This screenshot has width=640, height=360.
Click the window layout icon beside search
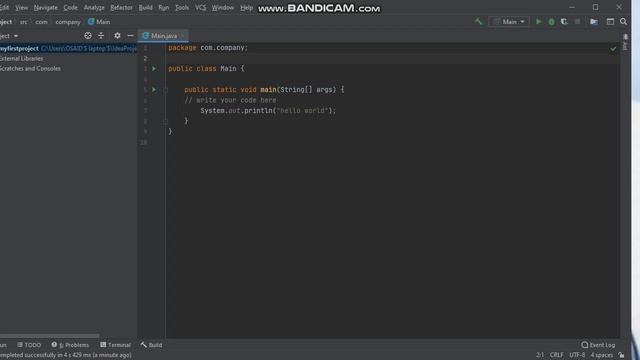pyautogui.click(x=610, y=22)
